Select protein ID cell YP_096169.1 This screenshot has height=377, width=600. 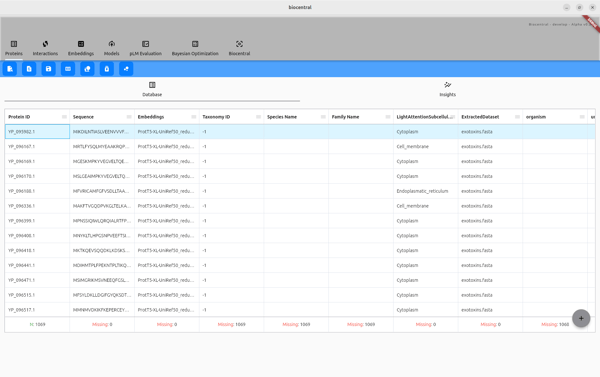[37, 162]
